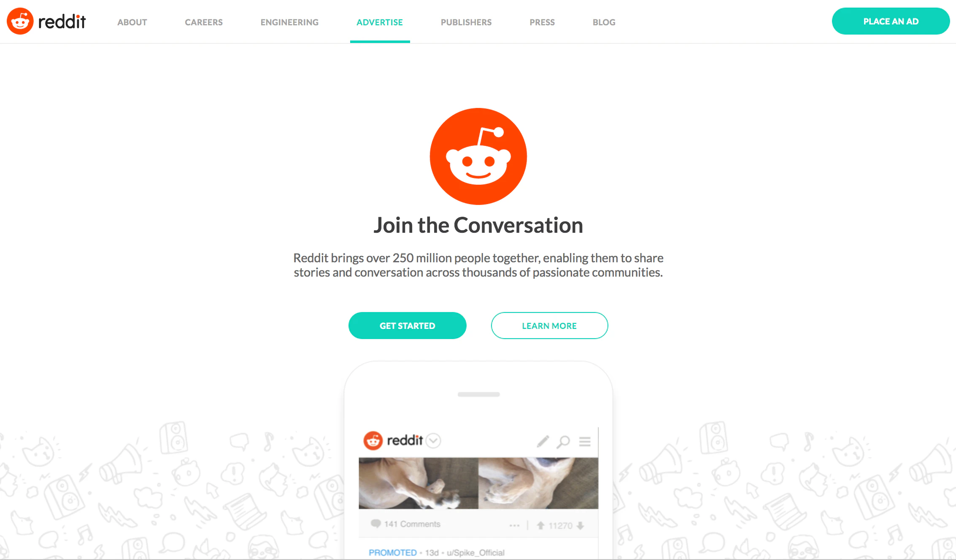Tap the search magnifier in phone mockup
The height and width of the screenshot is (560, 956).
coord(563,442)
